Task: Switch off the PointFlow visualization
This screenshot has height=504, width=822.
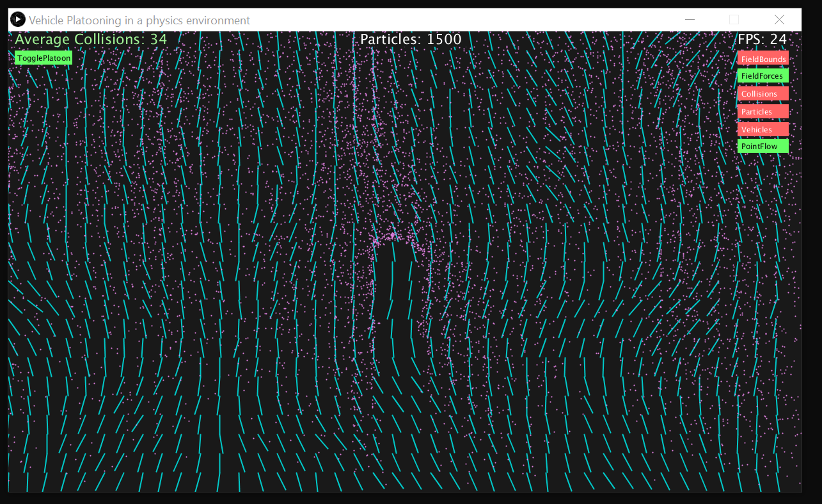Action: (763, 146)
